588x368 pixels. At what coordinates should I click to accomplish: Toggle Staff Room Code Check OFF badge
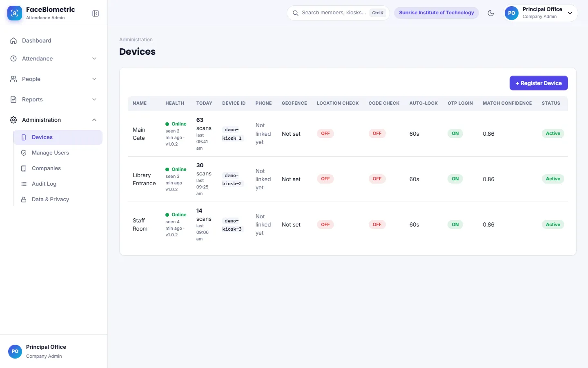click(x=377, y=224)
